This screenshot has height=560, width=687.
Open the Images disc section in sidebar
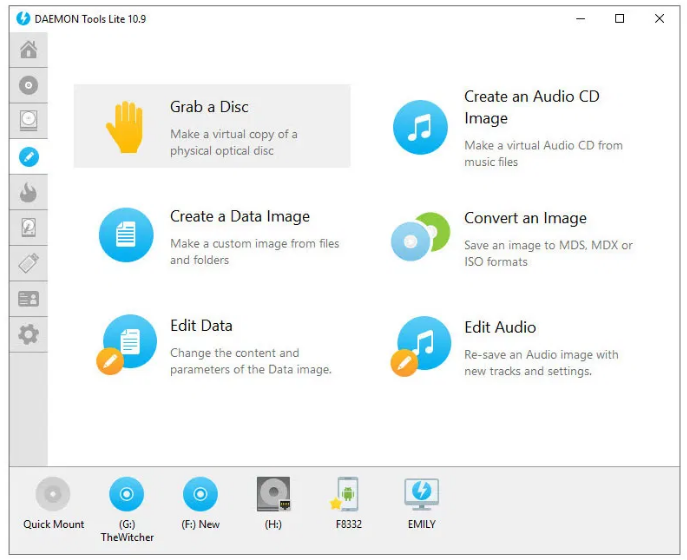pos(28,86)
